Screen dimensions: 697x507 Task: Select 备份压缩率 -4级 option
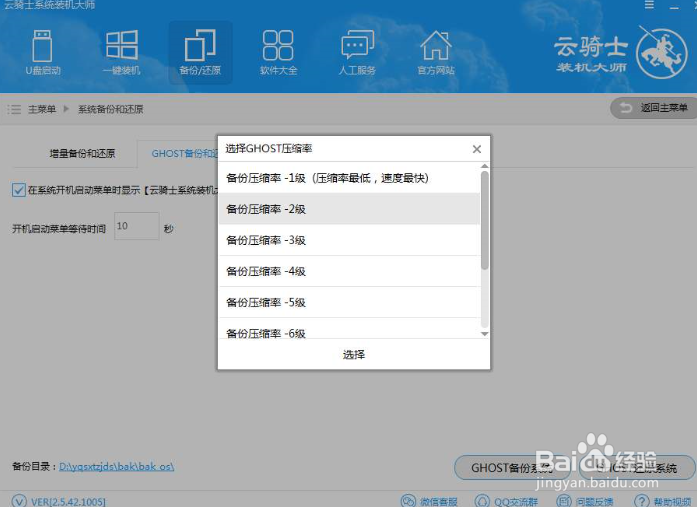point(349,271)
